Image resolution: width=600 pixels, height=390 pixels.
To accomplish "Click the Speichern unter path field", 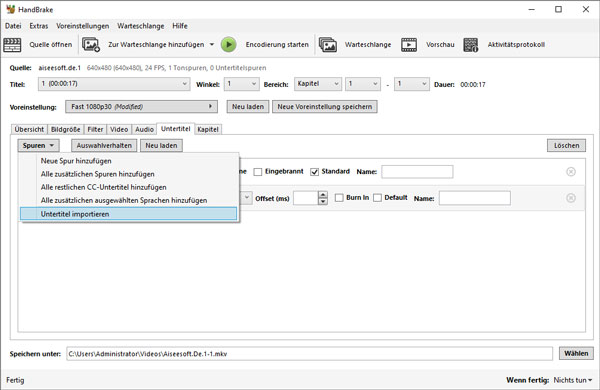I will pyautogui.click(x=310, y=354).
